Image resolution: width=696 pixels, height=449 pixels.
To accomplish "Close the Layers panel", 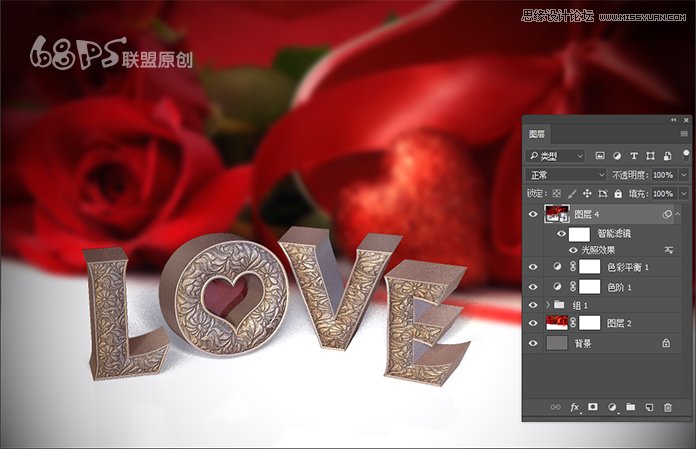I will click(686, 120).
